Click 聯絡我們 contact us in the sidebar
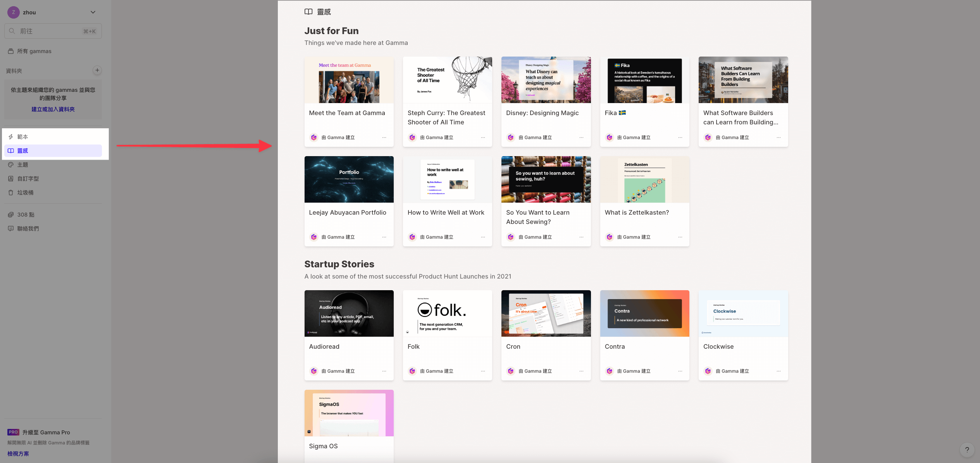This screenshot has height=463, width=980. (x=28, y=229)
